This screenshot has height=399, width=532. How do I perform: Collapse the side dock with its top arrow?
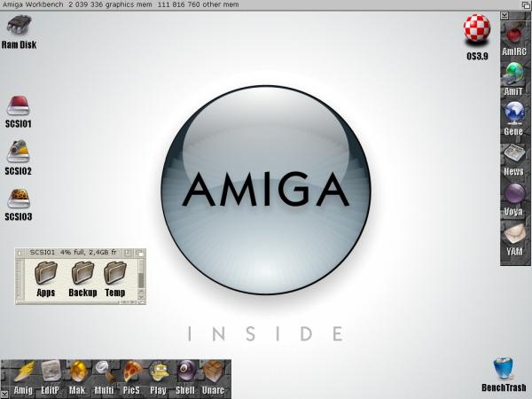(505, 15)
